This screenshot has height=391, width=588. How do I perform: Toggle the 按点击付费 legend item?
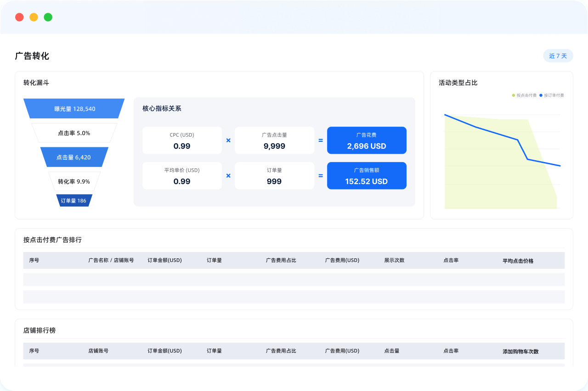coord(524,95)
